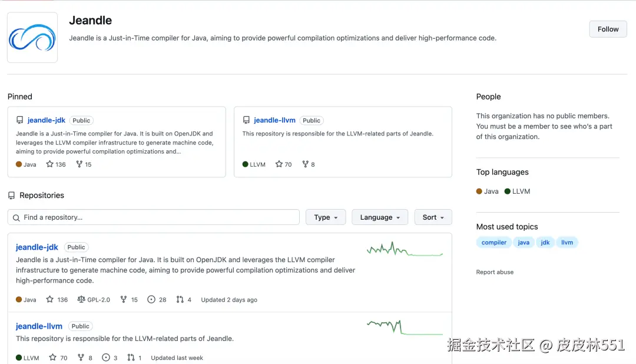Click the Report abuse link
The height and width of the screenshot is (364, 636).
tap(495, 272)
